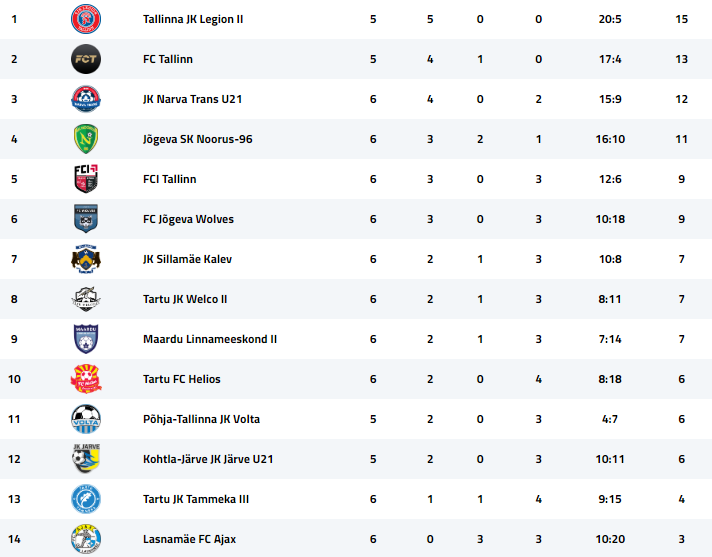The width and height of the screenshot is (712, 557).
Task: Open the red Tartu FC Helios logo
Action: (x=86, y=379)
